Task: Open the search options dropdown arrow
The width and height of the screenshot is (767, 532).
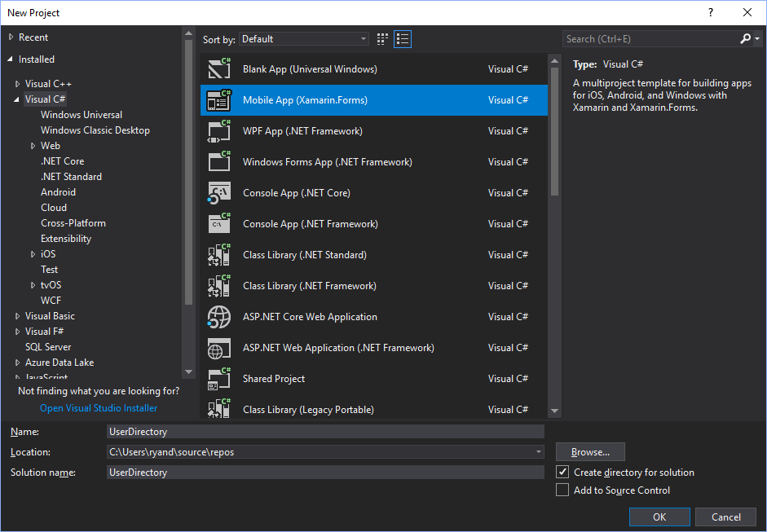Action: (x=757, y=38)
